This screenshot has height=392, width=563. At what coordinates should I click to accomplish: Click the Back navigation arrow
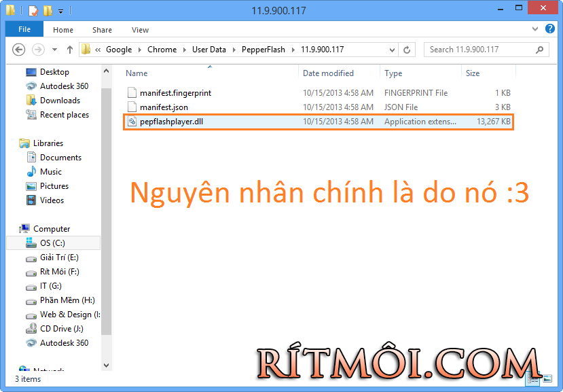click(18, 50)
